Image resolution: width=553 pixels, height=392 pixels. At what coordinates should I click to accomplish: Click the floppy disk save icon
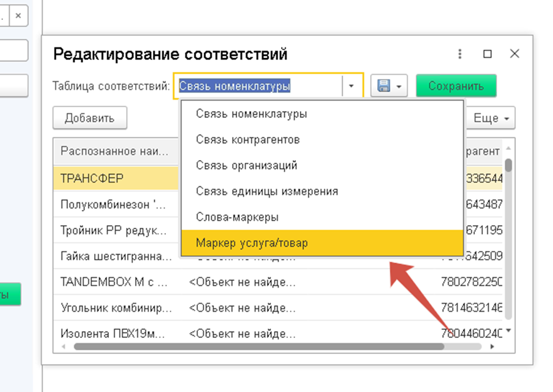pos(383,85)
